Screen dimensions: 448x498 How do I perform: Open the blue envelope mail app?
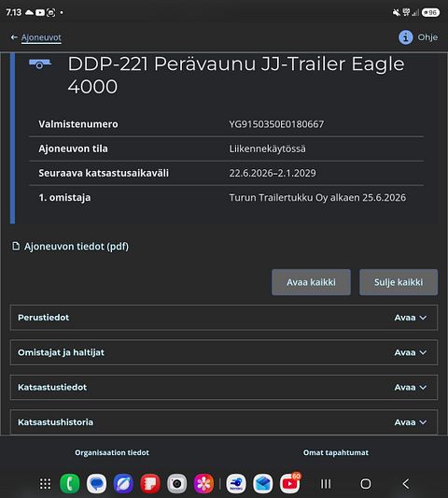tap(262, 484)
